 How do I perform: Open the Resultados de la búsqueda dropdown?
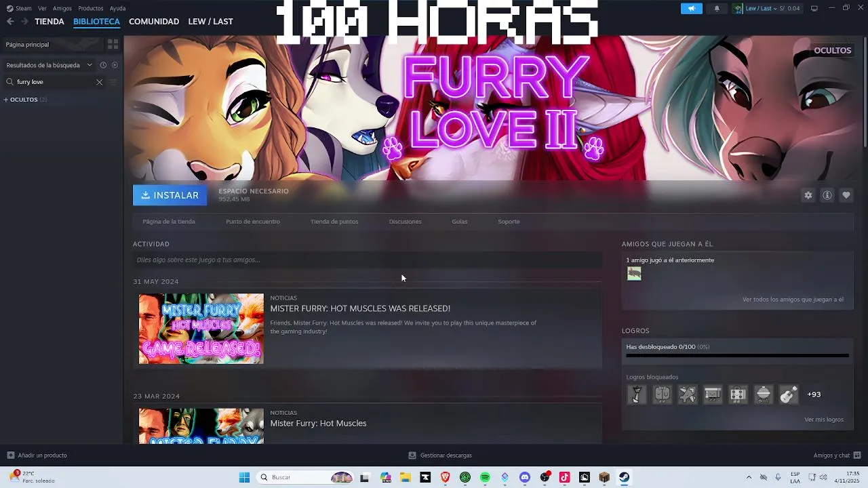pyautogui.click(x=49, y=65)
